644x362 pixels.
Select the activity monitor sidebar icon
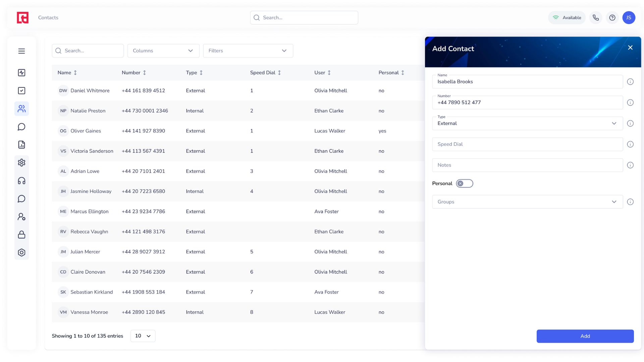coord(21,72)
